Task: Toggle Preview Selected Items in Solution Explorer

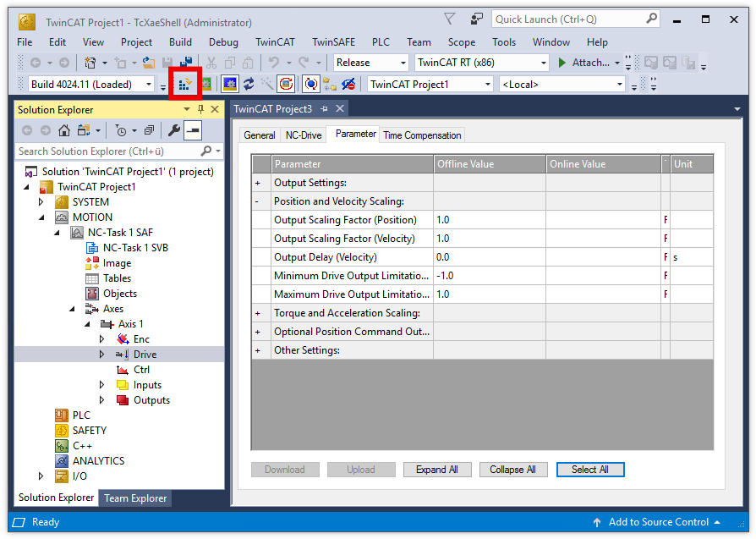Action: coord(193,130)
